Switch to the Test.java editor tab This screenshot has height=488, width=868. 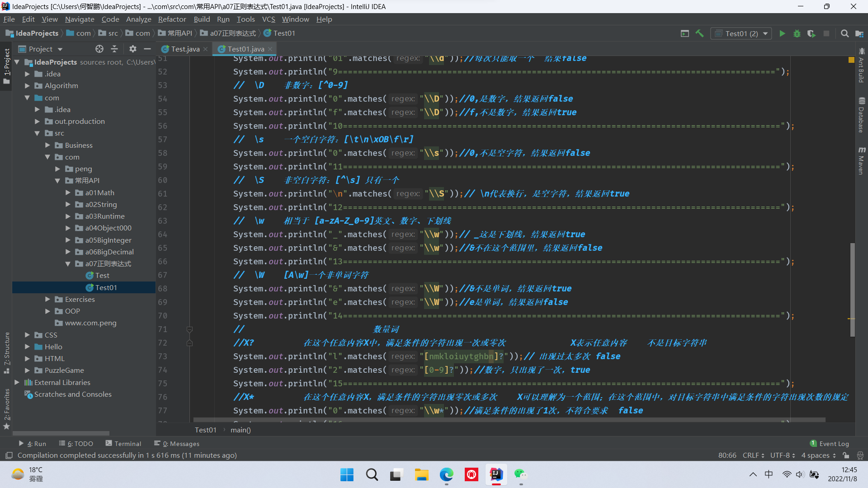pyautogui.click(x=185, y=49)
